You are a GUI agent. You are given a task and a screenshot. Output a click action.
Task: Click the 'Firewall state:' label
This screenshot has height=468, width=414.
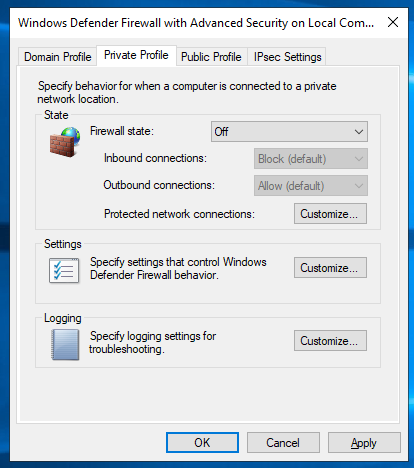click(122, 131)
